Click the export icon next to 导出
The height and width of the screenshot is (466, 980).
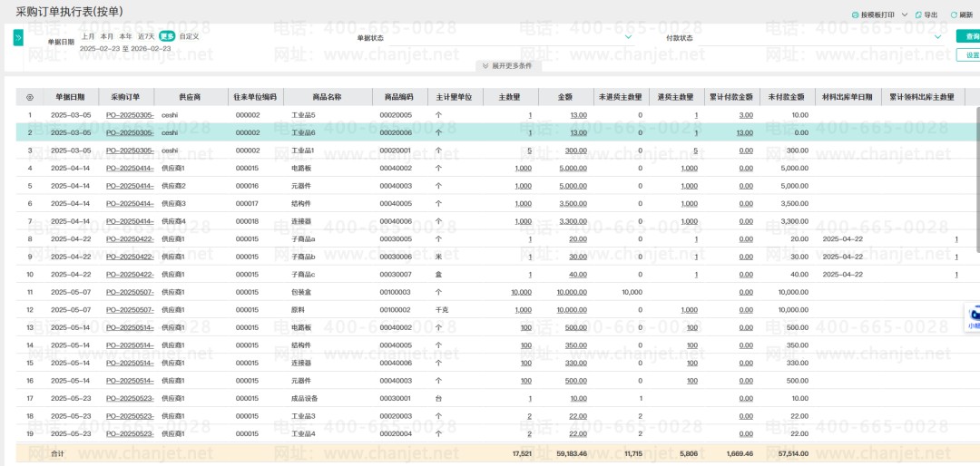pyautogui.click(x=918, y=15)
